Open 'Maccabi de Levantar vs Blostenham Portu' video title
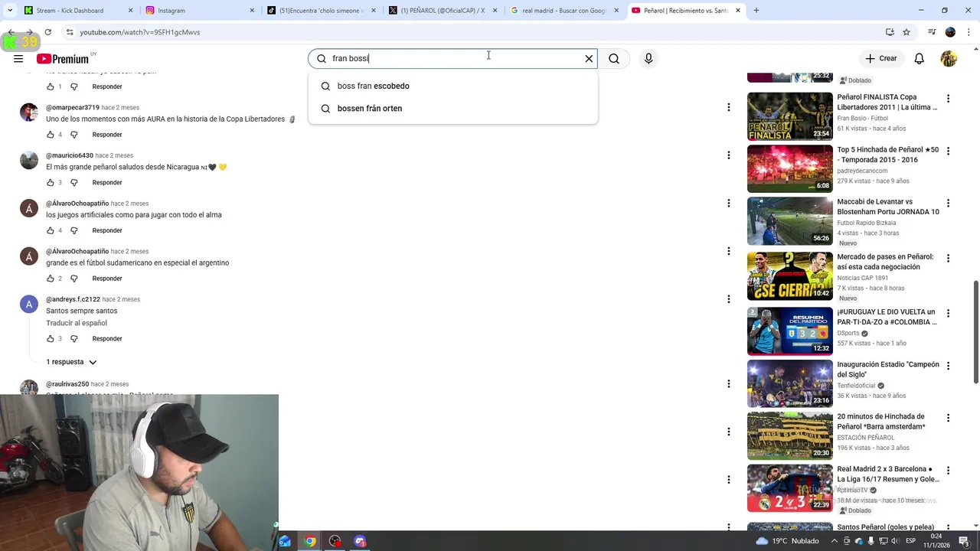The height and width of the screenshot is (551, 980). 888,207
